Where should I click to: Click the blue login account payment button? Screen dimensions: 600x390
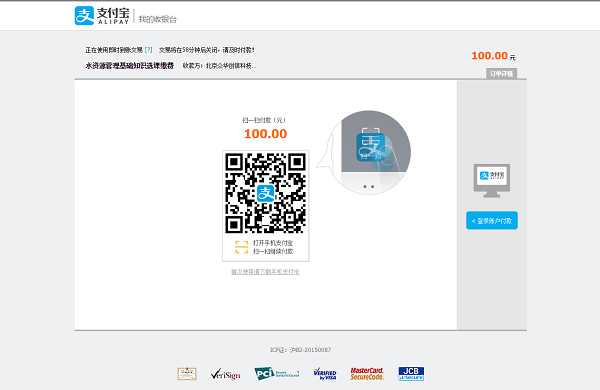tap(492, 221)
